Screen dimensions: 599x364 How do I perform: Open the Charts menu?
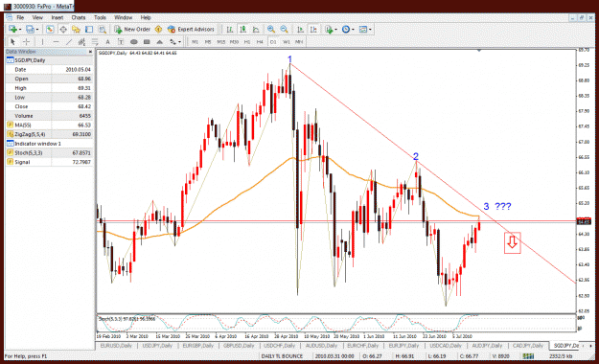tap(79, 17)
